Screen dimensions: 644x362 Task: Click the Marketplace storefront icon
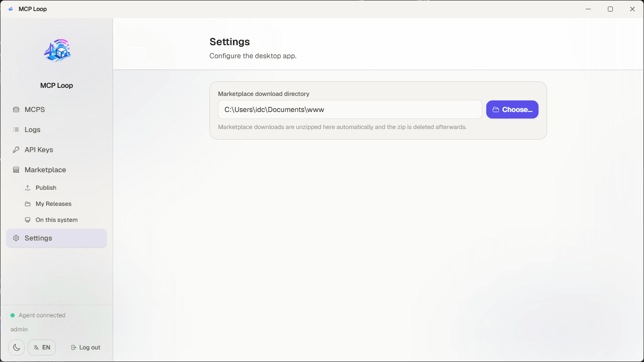16,170
